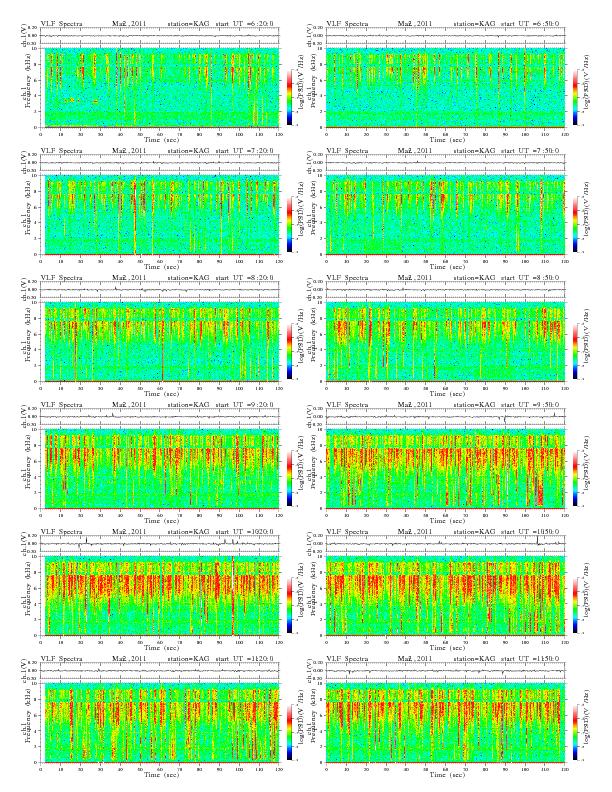The height and width of the screenshot is (792, 612).
Task: Click the PSD color bar beside the 11:20:0 plot
Action: click(289, 732)
